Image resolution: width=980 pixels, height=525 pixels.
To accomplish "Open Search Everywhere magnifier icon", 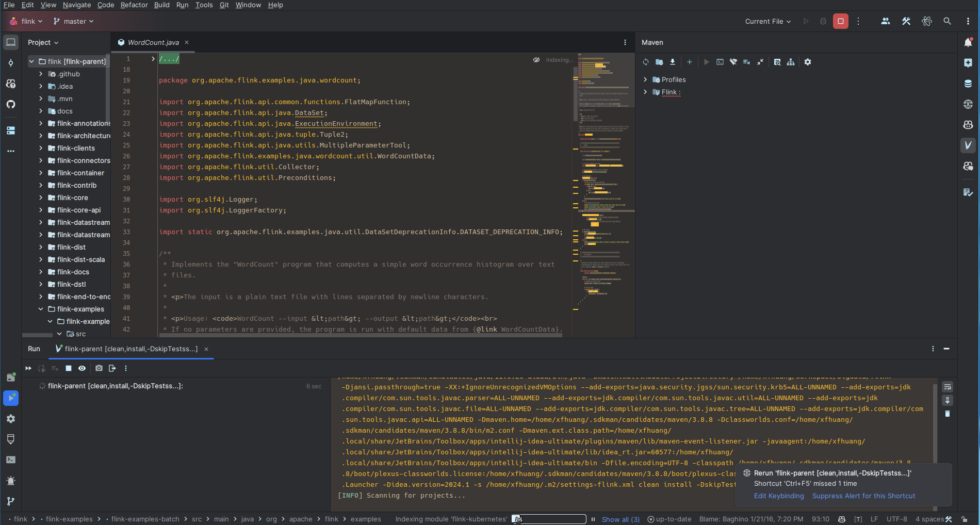I will click(x=948, y=21).
